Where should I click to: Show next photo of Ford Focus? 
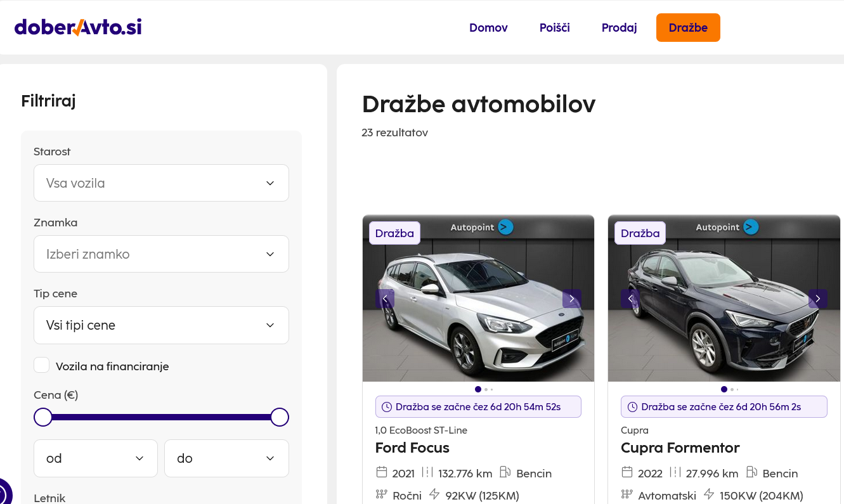click(571, 299)
